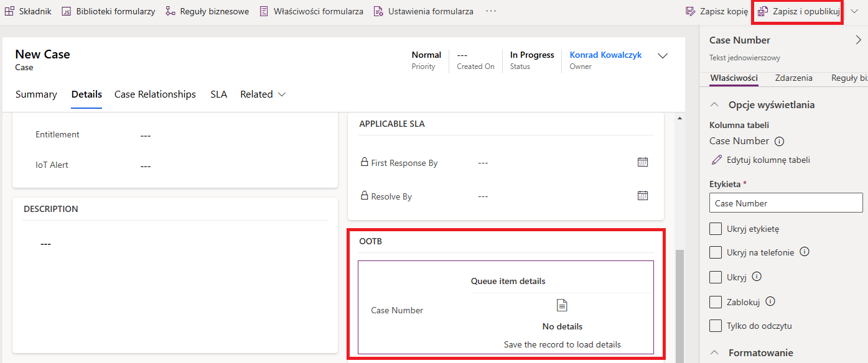Click the First Response By lock icon
This screenshot has width=868, height=363.
[x=365, y=162]
